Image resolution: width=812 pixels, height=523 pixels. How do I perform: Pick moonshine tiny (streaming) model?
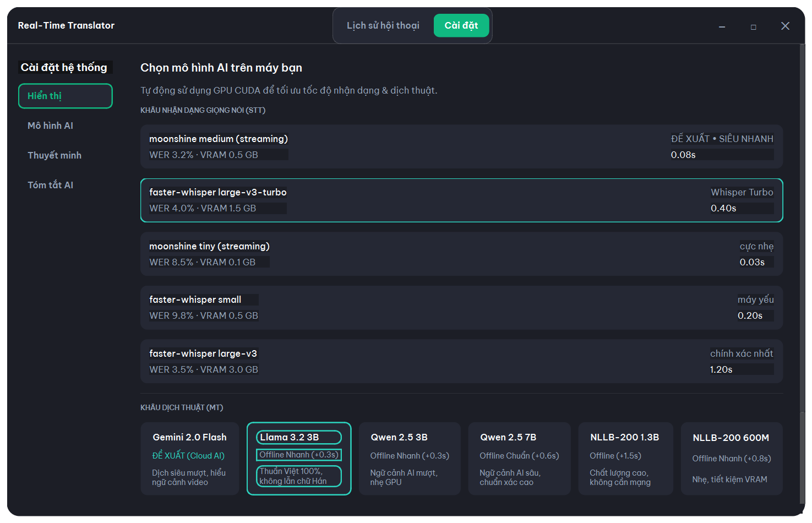(461, 254)
